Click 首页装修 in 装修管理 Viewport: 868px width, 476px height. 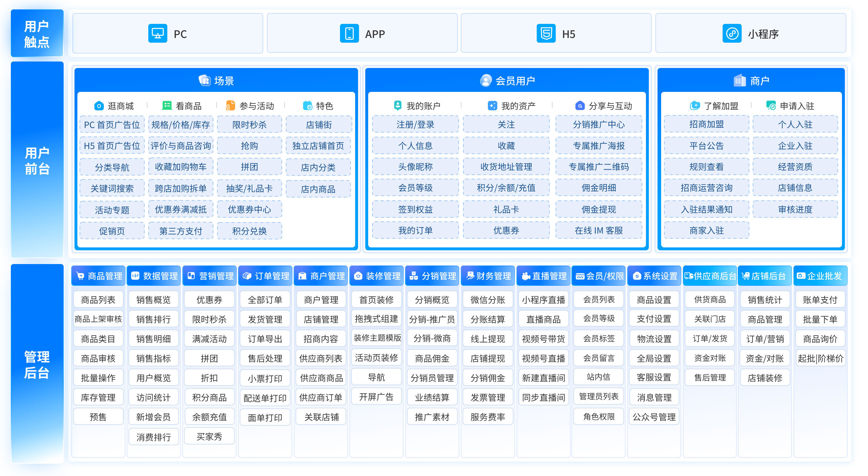pyautogui.click(x=376, y=299)
